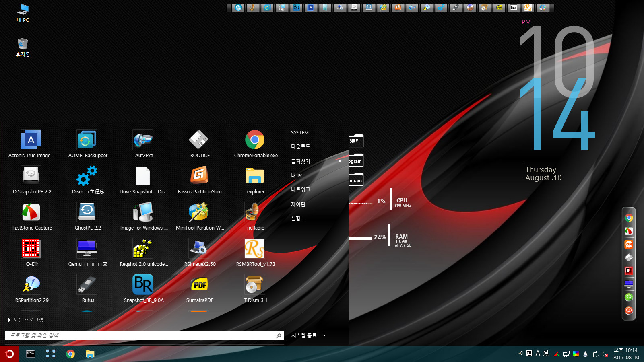Open the 휴지통 recycle bin on desktop
Image resolution: width=644 pixels, height=362 pixels.
click(x=23, y=47)
